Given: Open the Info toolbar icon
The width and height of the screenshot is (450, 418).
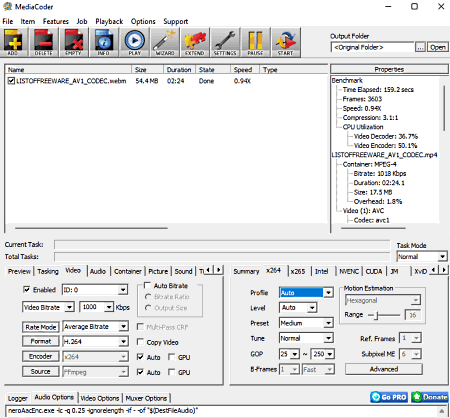Looking at the screenshot, I should coord(104,43).
